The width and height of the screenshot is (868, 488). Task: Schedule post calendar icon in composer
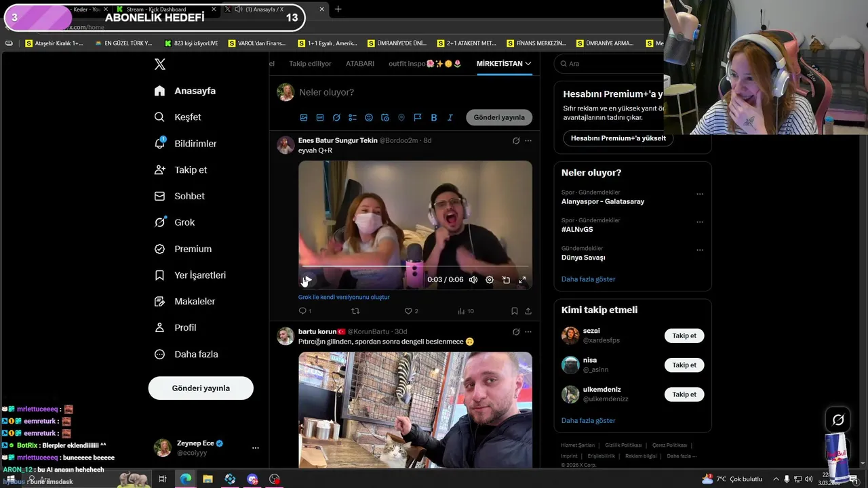point(385,117)
